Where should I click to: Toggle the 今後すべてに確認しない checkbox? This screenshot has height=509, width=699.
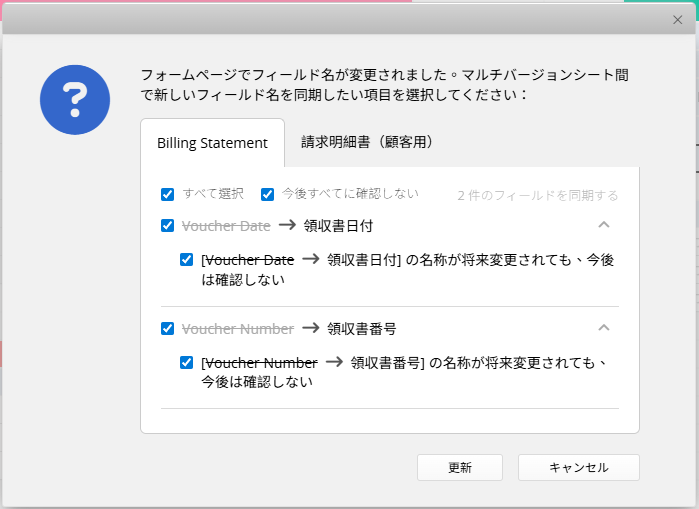[267, 194]
